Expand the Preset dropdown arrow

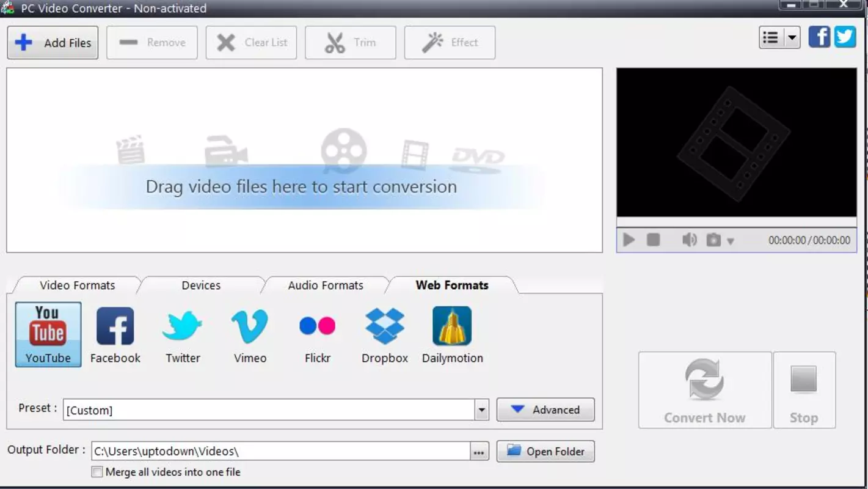(x=482, y=410)
